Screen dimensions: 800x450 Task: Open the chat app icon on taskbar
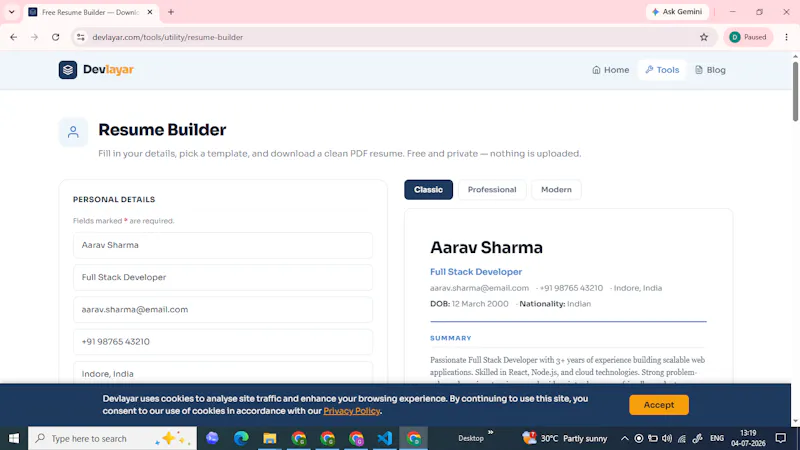click(x=212, y=438)
